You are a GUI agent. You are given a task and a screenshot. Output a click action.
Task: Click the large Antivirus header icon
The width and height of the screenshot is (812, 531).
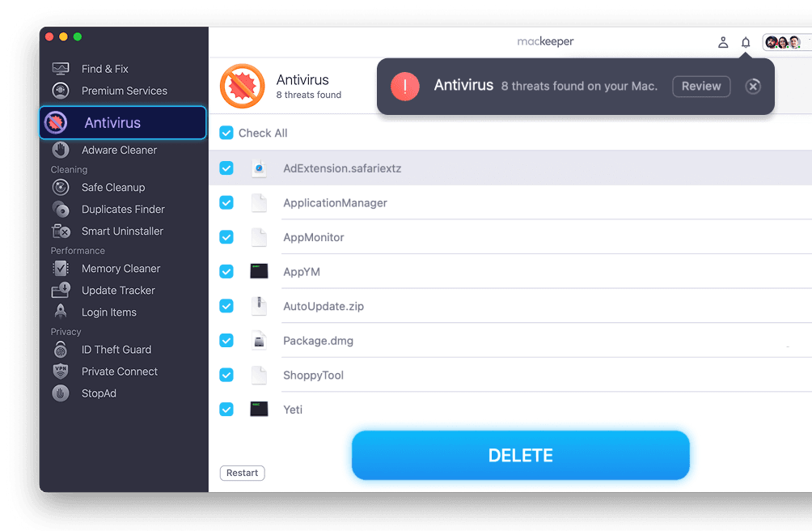[x=243, y=86]
